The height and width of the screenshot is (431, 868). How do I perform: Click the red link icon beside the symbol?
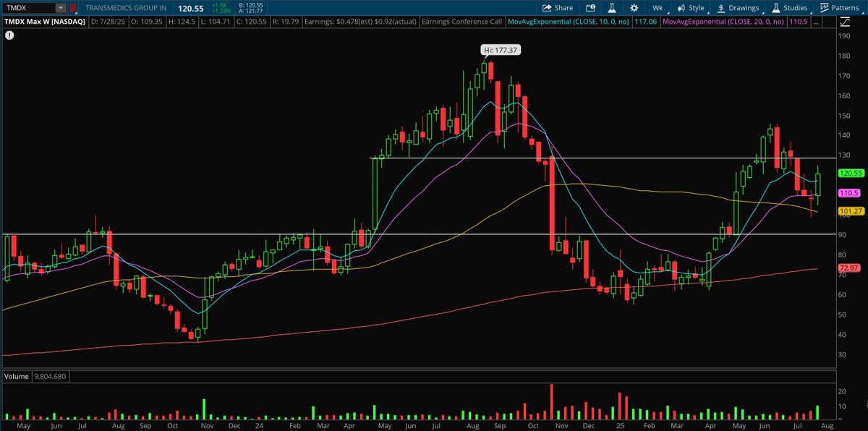[72, 8]
